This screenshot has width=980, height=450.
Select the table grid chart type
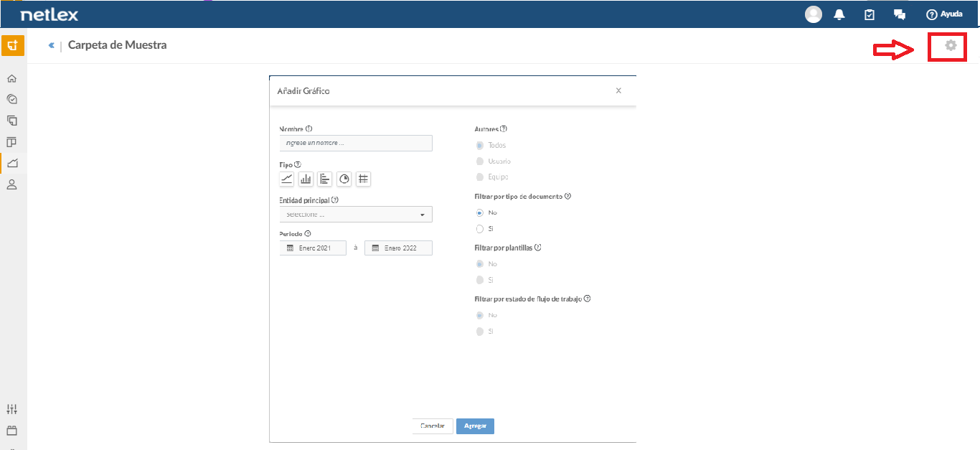(364, 179)
